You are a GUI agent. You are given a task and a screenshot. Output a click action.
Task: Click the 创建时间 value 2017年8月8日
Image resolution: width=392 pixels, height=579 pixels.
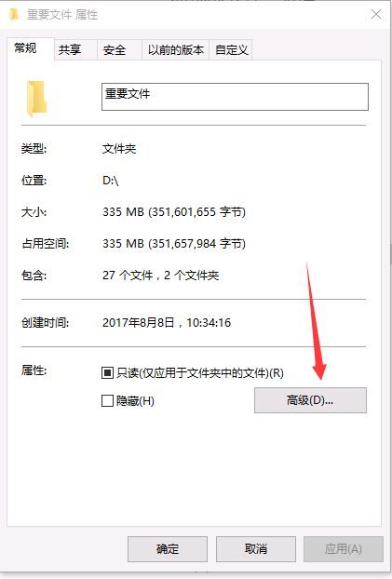[138, 323]
